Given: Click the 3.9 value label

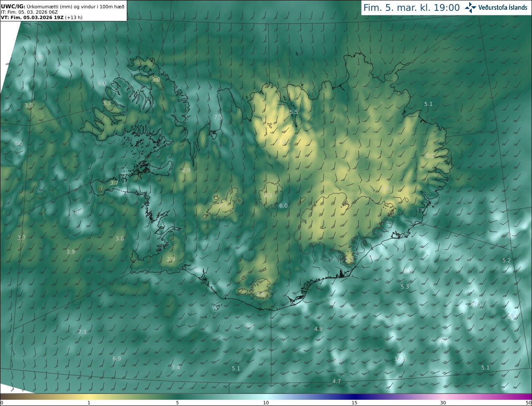Looking at the screenshot, I should 71,252.
